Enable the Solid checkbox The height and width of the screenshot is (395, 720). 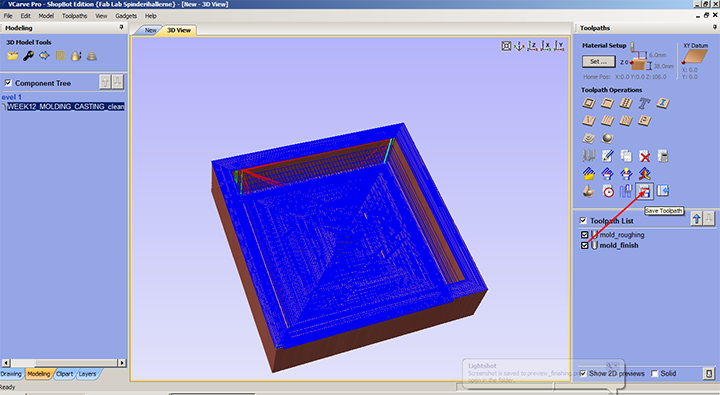point(654,373)
